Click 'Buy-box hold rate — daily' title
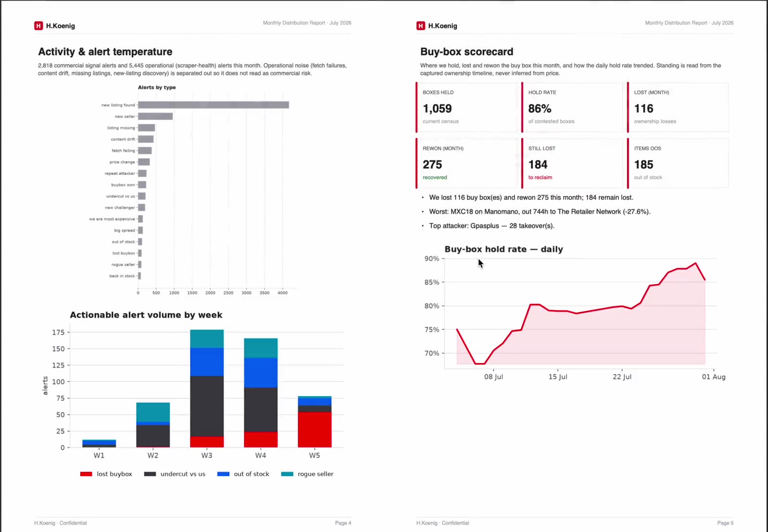The width and height of the screenshot is (768, 532). [x=504, y=249]
